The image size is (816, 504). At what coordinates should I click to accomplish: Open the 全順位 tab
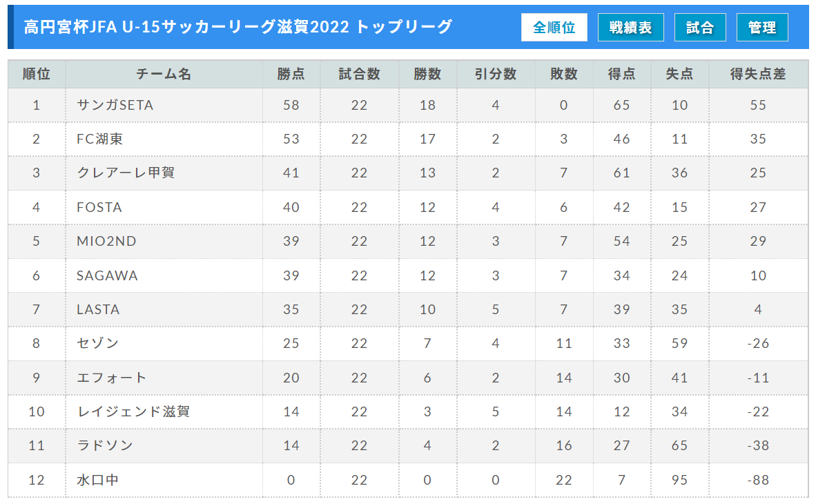pyautogui.click(x=554, y=28)
